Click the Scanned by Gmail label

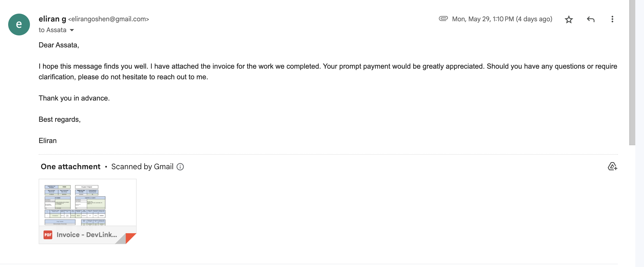(142, 167)
